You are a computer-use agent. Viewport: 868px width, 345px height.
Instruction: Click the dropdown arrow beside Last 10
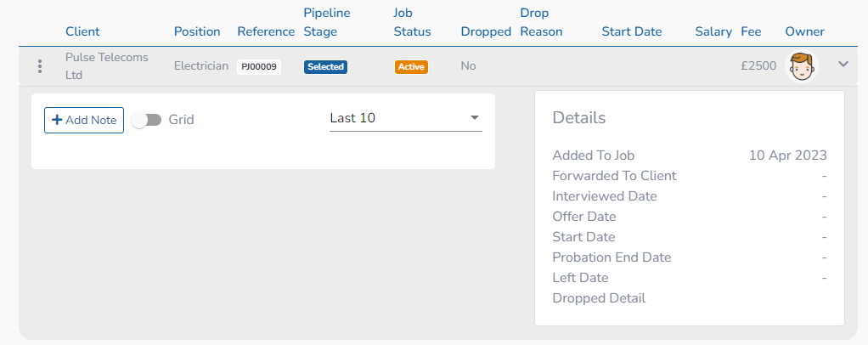coord(475,118)
